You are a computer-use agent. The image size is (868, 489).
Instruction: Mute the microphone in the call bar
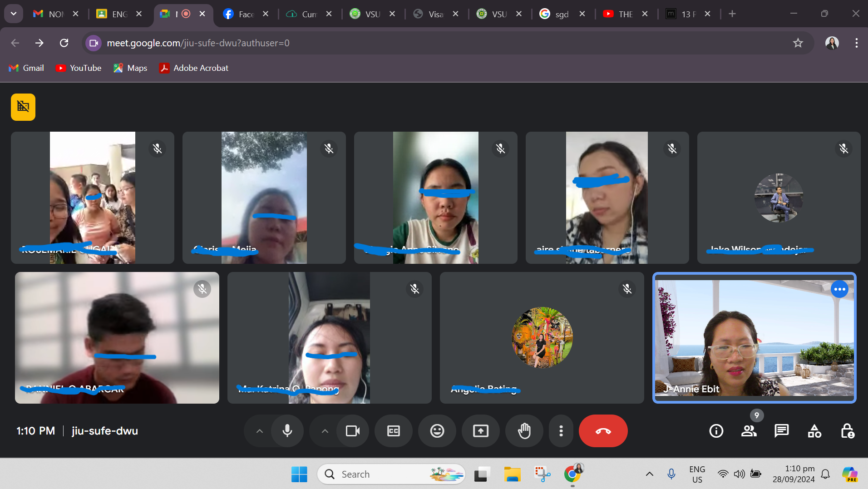287,431
